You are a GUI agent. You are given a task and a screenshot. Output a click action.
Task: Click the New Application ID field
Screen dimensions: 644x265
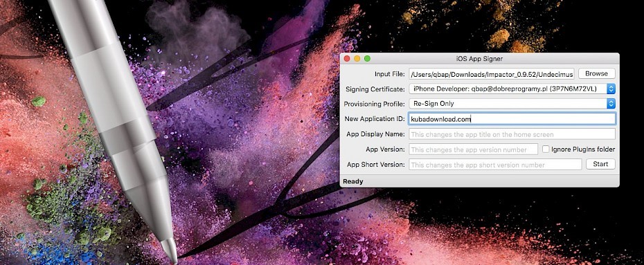pyautogui.click(x=512, y=119)
